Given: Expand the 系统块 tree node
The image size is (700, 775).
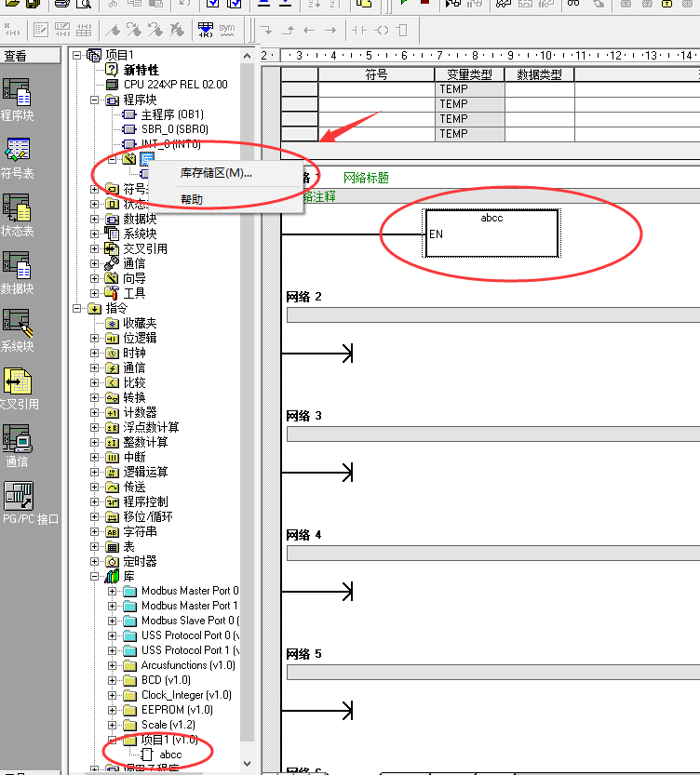Looking at the screenshot, I should click(x=94, y=234).
